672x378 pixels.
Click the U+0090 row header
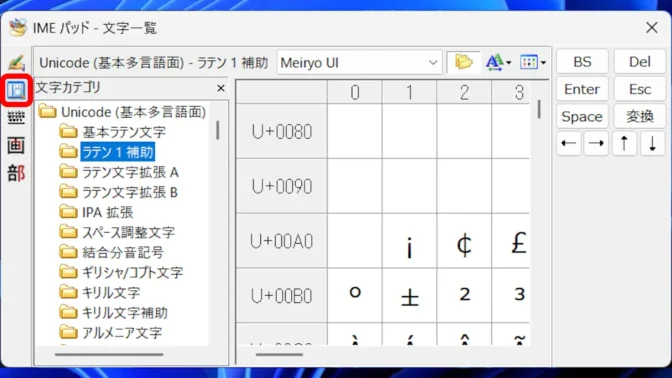click(x=282, y=186)
